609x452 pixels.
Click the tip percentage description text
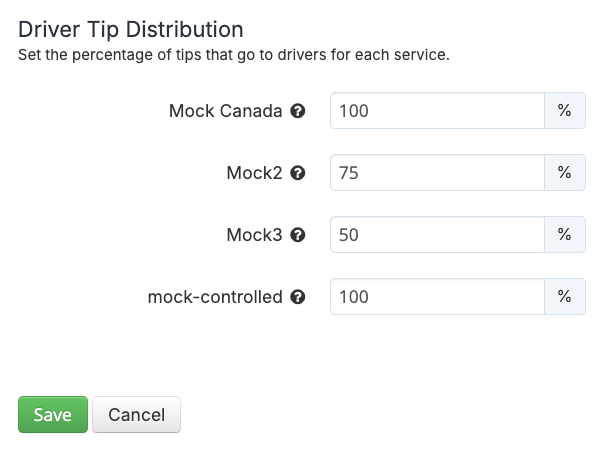(233, 54)
